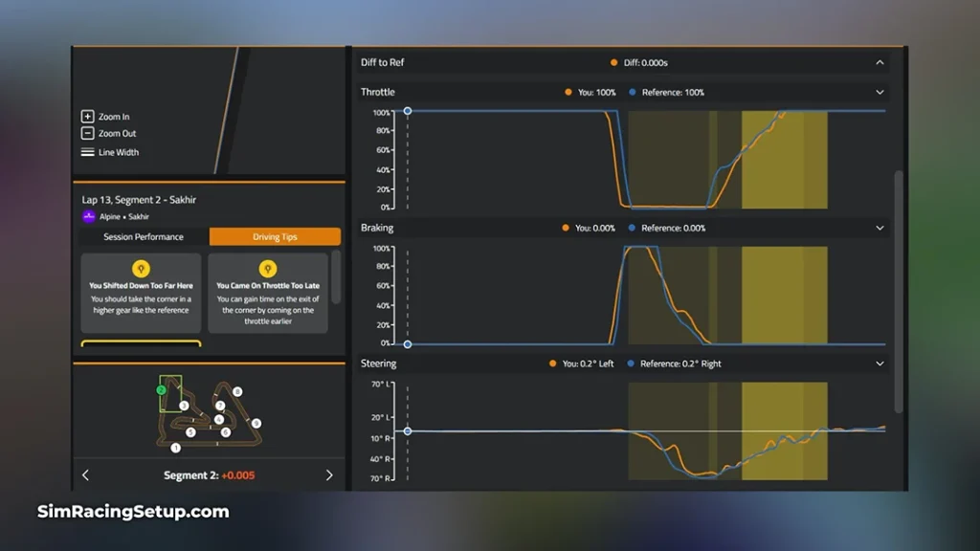Click the orange dot next to Diff: 0.000s
The height and width of the screenshot is (551, 980).
(x=612, y=62)
